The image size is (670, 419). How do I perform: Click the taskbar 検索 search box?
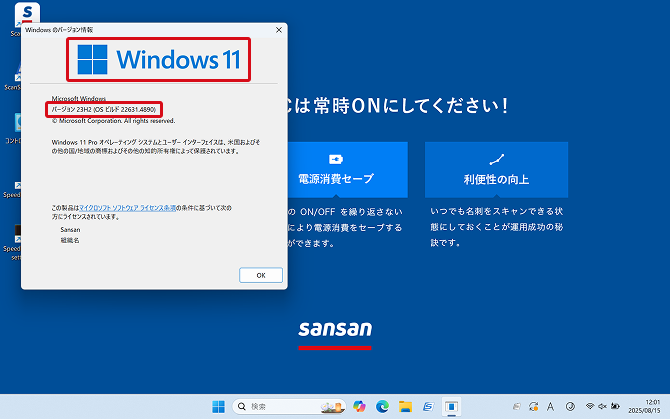pyautogui.click(x=289, y=407)
